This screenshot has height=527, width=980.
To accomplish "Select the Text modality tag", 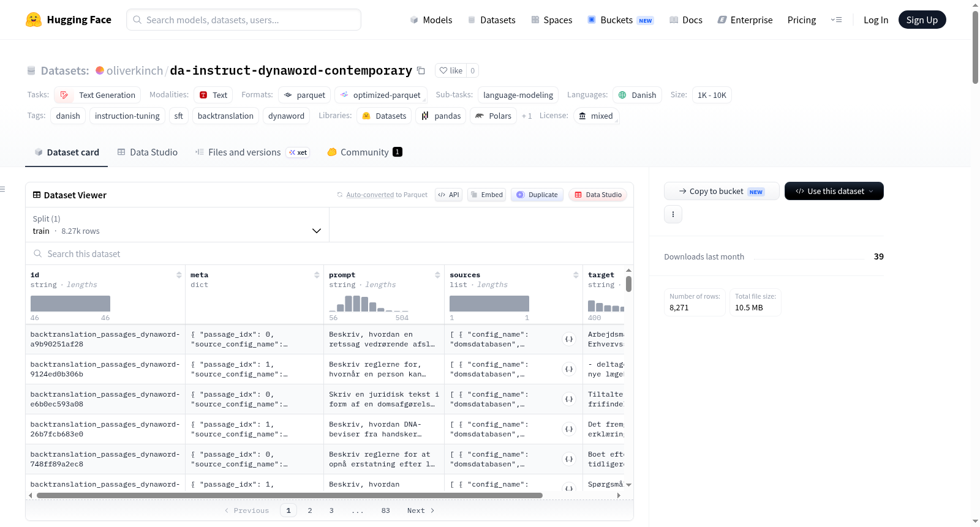I will point(213,95).
